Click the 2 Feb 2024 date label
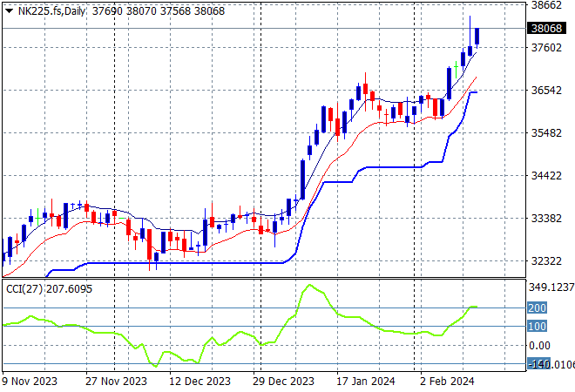Image resolution: width=575 pixels, height=392 pixels. click(x=447, y=382)
